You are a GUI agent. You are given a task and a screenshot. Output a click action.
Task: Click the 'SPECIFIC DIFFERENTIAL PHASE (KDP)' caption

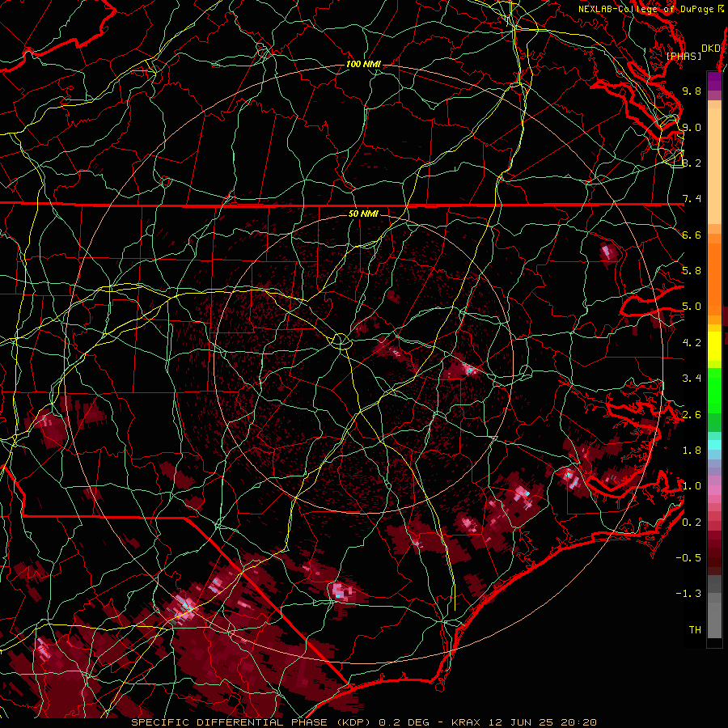(251, 722)
